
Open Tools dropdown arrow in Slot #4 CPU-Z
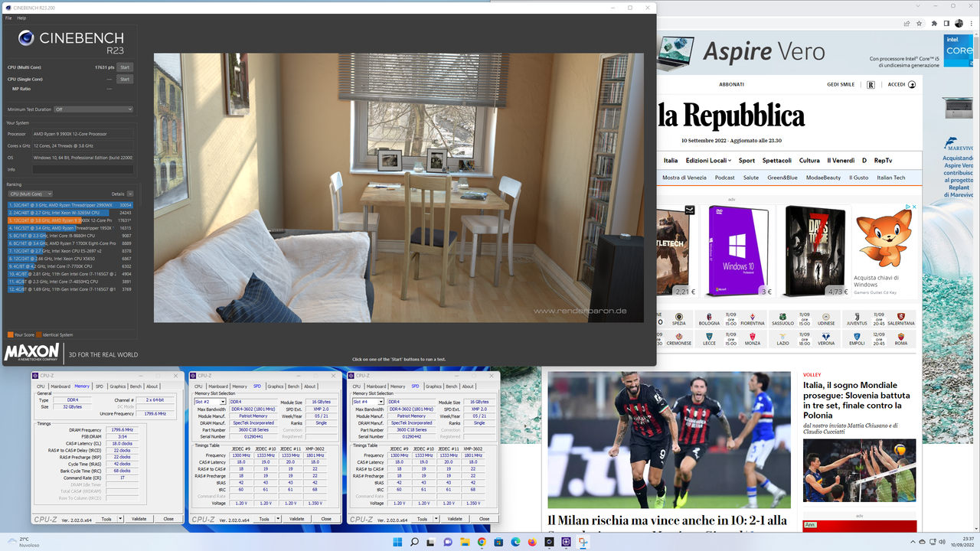435,519
